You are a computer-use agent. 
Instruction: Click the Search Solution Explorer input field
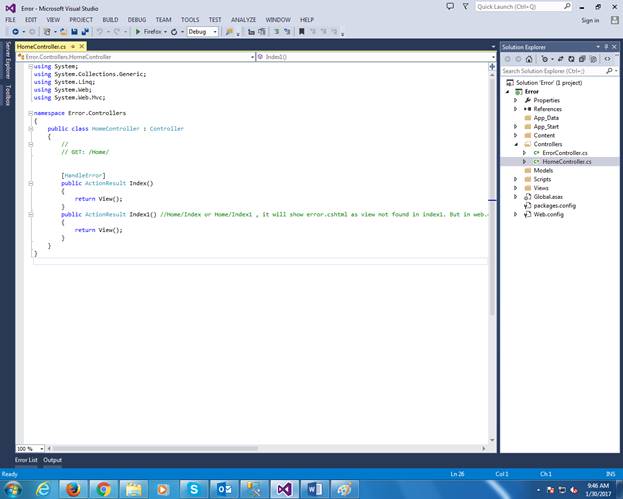click(x=553, y=71)
